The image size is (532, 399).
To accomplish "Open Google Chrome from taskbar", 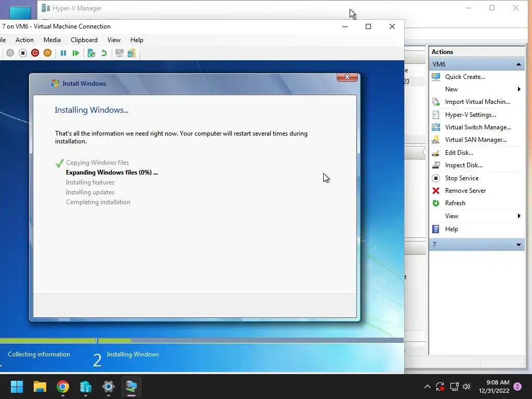I will (63, 387).
